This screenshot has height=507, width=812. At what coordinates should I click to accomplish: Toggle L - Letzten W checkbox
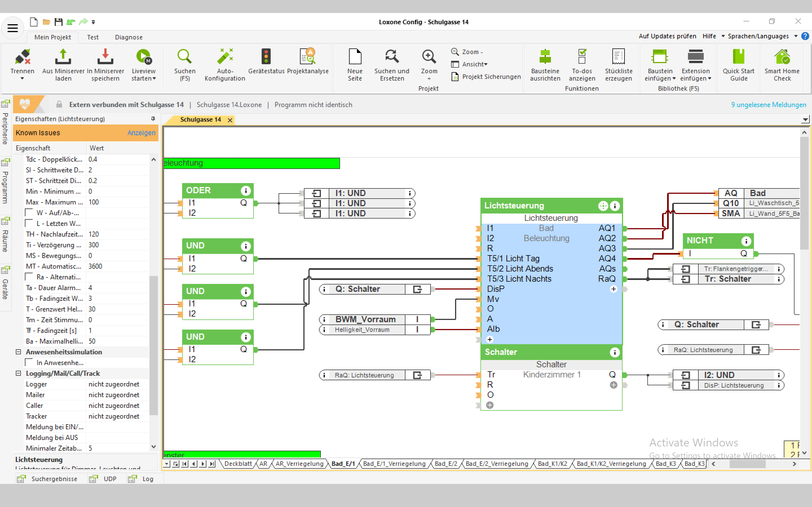30,224
